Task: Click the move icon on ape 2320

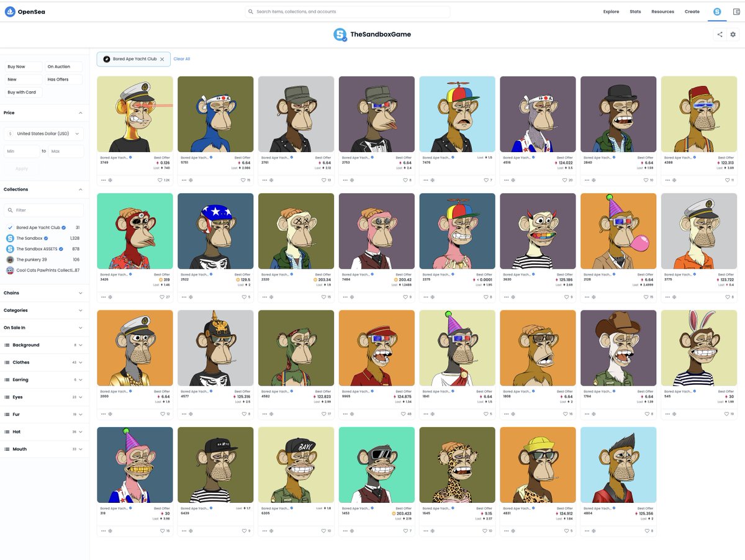Action: 271,297
